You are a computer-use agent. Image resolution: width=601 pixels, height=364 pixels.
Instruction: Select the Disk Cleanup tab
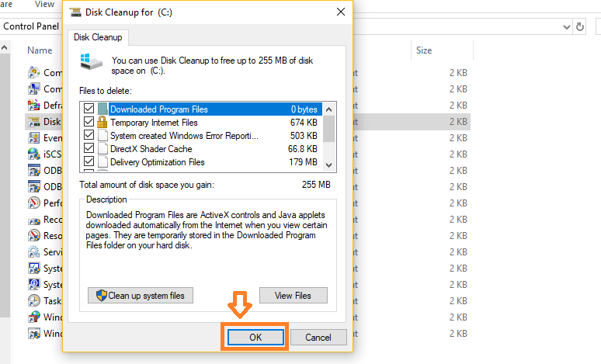tap(98, 37)
